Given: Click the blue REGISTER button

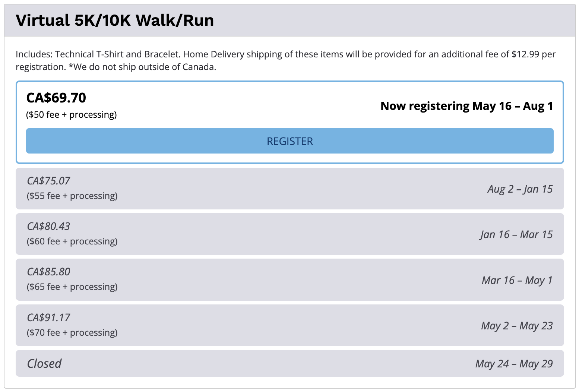Looking at the screenshot, I should 289,141.
